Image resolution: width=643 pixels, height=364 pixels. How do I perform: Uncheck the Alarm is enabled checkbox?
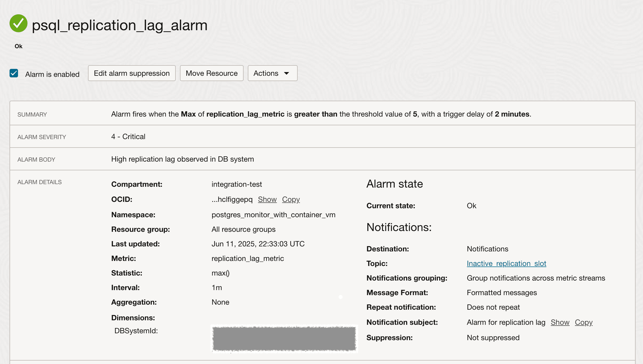pyautogui.click(x=14, y=73)
